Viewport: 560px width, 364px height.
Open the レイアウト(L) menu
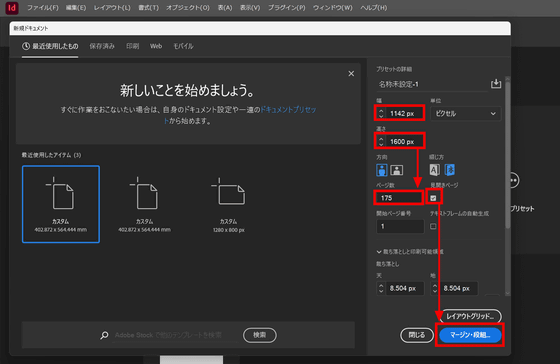112,8
